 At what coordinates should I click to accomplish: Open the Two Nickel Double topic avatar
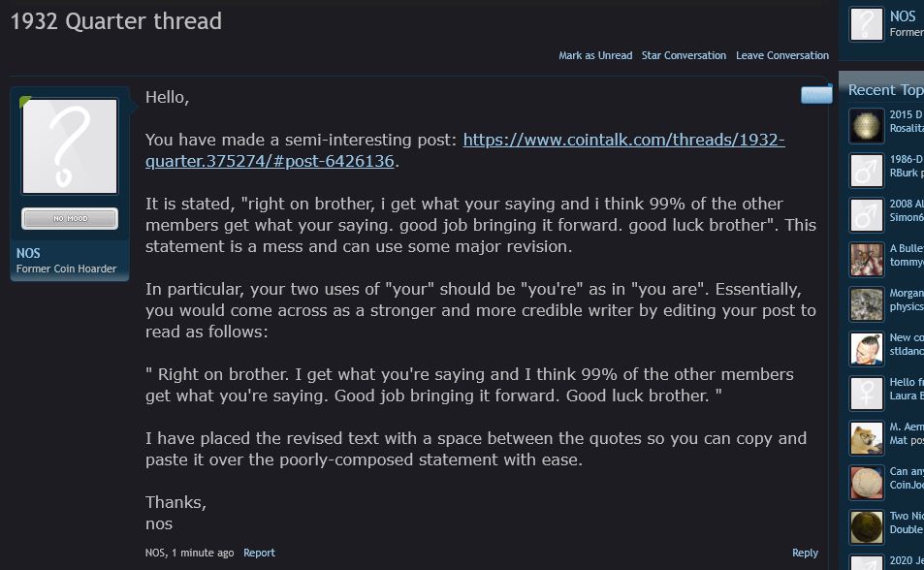tap(866, 527)
